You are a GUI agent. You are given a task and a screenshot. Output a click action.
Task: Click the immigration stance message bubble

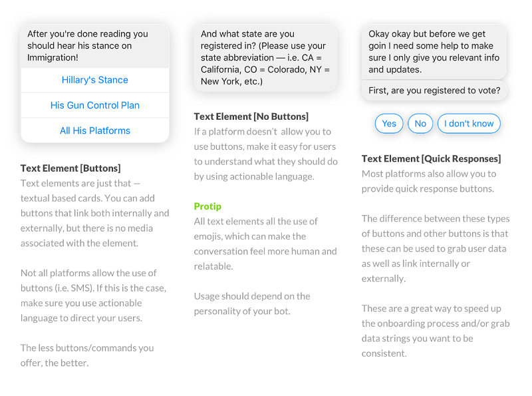pos(94,45)
